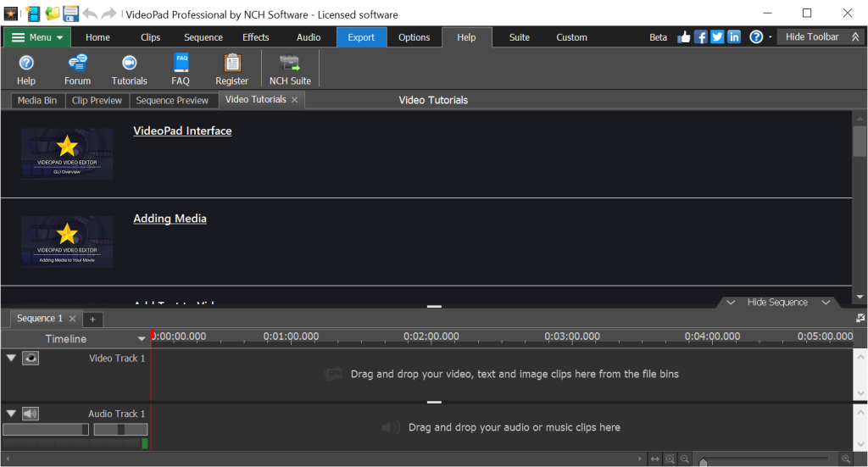This screenshot has height=467, width=868.
Task: Switch to the Custom ribbon tab
Action: click(x=572, y=37)
